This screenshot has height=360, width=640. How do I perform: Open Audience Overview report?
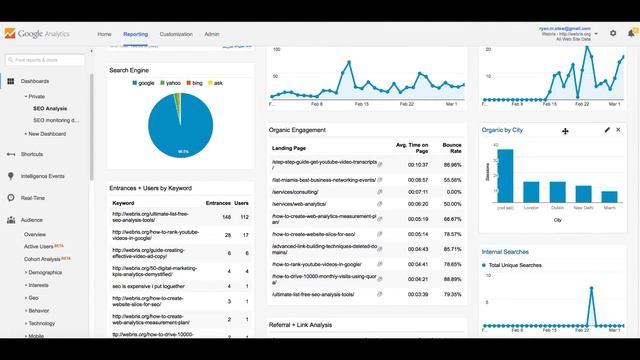click(x=35, y=234)
